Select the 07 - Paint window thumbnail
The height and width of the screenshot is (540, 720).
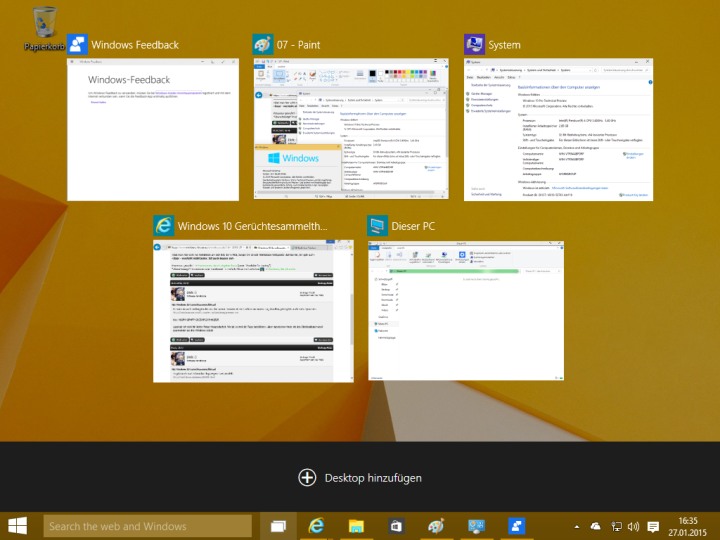tap(351, 129)
